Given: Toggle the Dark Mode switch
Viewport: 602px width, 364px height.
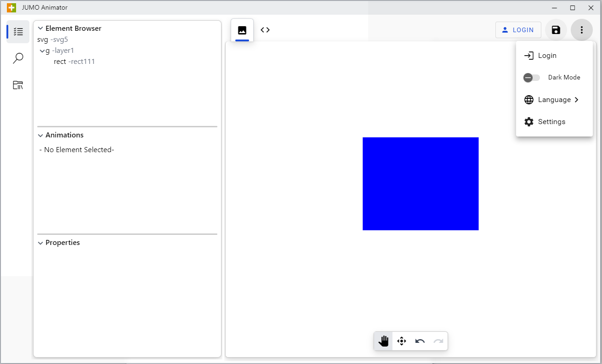Looking at the screenshot, I should 532,78.
